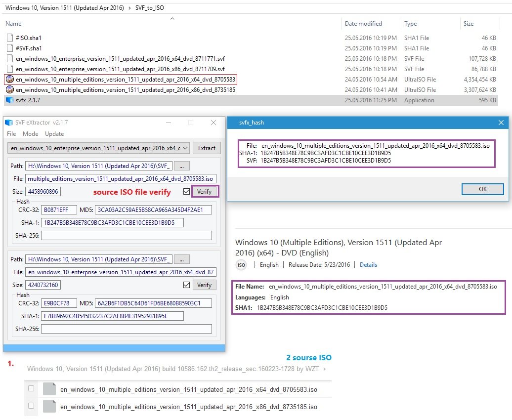
Task: Click breadcrumb chevron before SVF_to_ISO
Action: [x=129, y=8]
